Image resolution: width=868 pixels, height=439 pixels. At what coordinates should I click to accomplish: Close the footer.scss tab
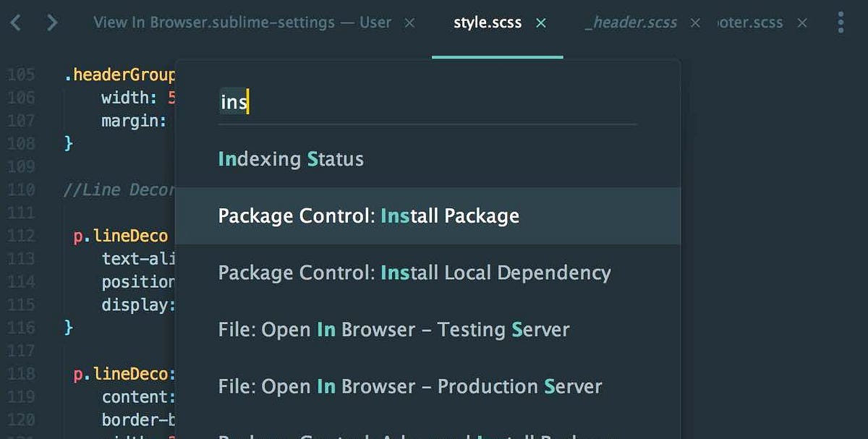pos(802,22)
